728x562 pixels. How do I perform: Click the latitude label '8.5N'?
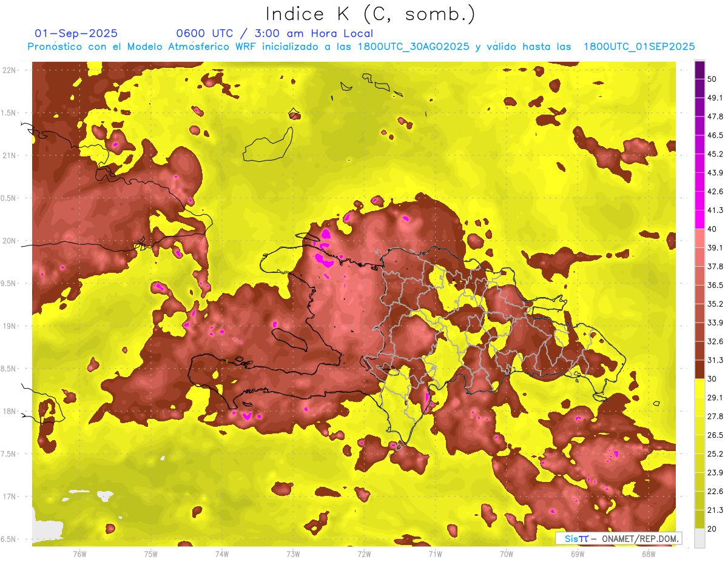pos(9,369)
